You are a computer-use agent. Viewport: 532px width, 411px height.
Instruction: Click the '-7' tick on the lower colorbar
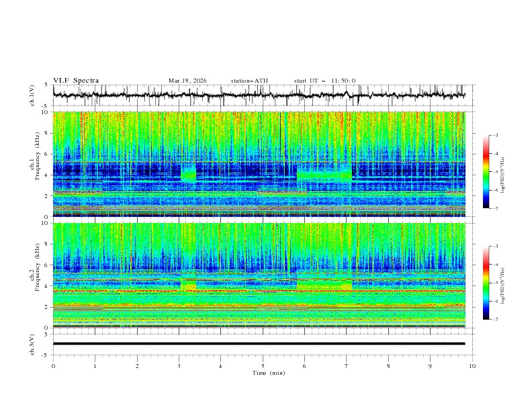click(x=495, y=320)
